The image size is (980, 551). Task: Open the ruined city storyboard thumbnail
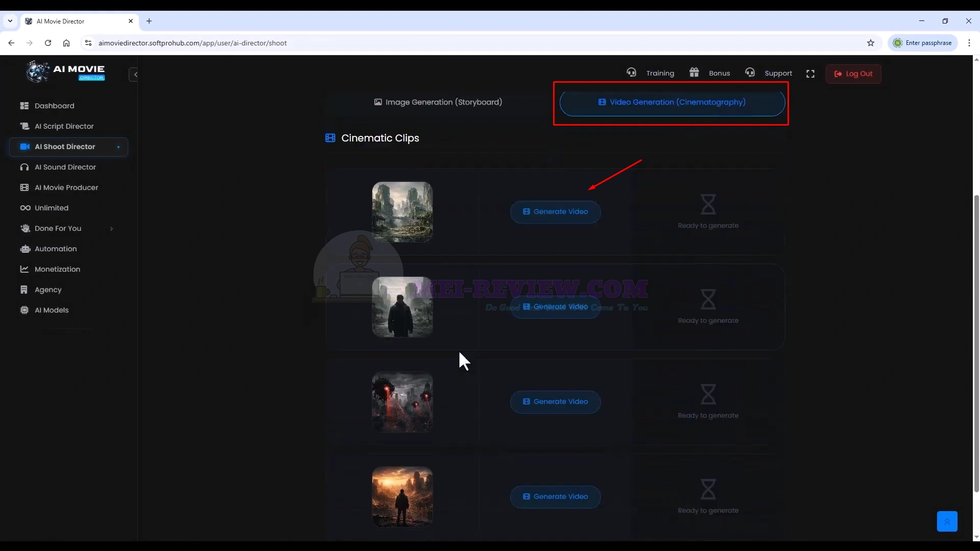point(402,211)
